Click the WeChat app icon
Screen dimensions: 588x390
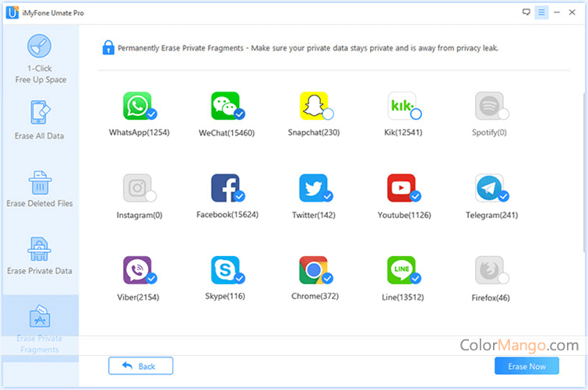(225, 105)
